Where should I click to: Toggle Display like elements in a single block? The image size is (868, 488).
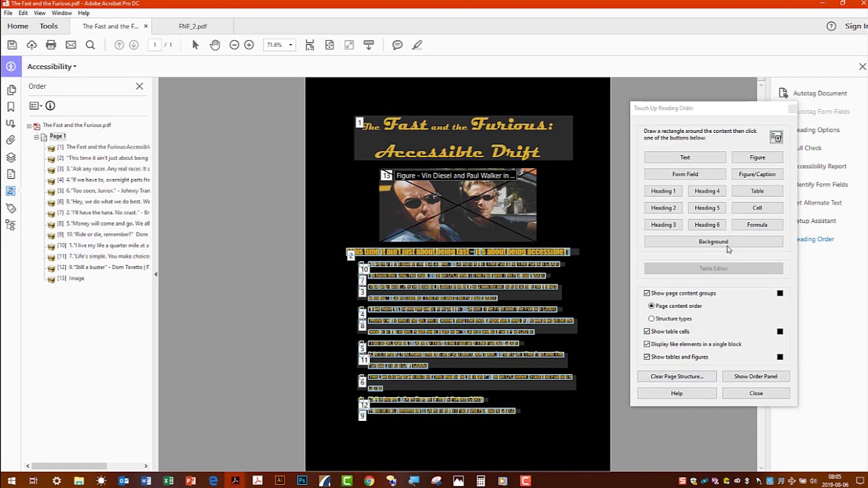[x=647, y=344]
